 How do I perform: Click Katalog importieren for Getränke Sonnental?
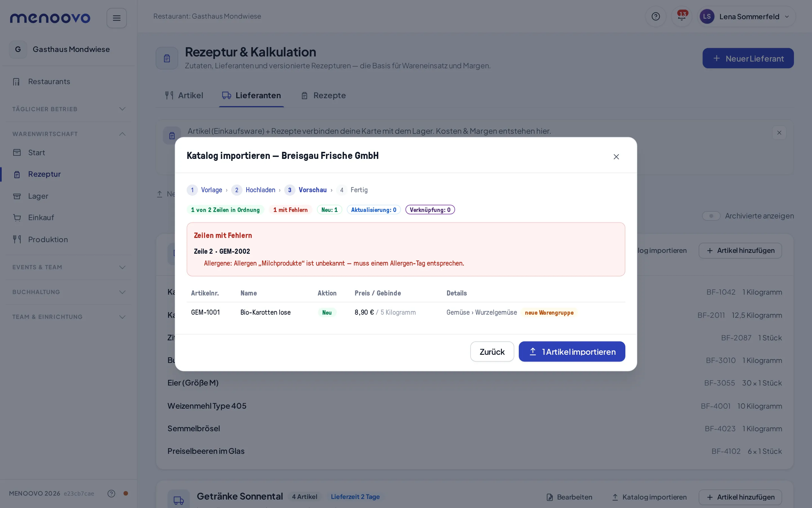[x=649, y=497]
